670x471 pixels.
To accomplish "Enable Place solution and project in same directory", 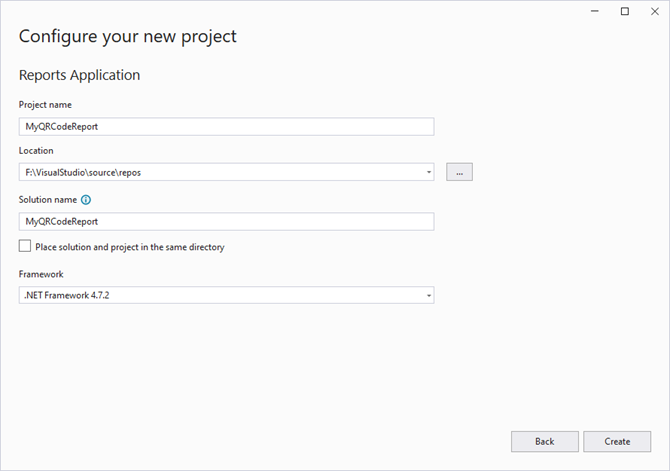I will coord(25,246).
